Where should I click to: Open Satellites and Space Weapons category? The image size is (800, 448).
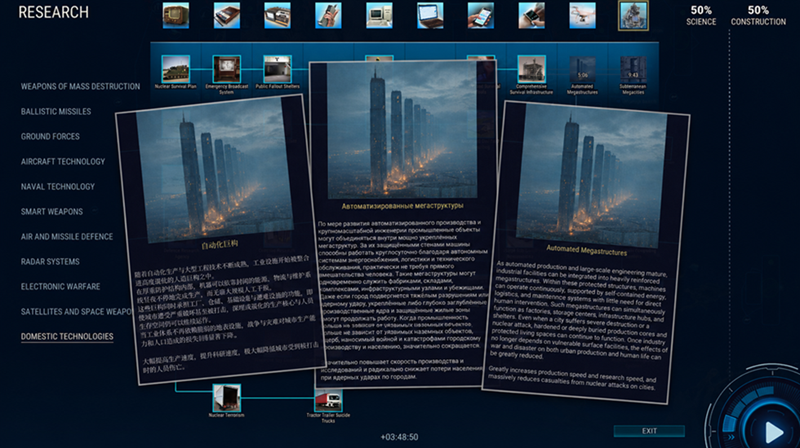[x=76, y=311]
